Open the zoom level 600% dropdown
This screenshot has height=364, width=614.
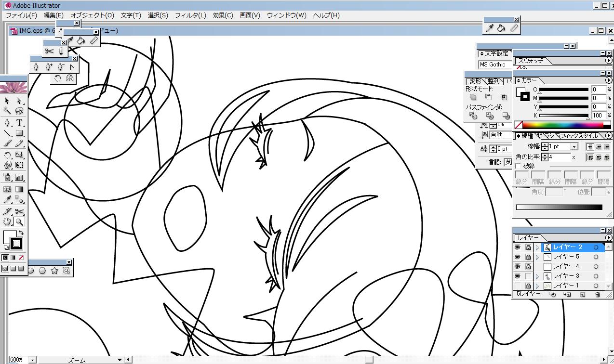[x=32, y=360]
